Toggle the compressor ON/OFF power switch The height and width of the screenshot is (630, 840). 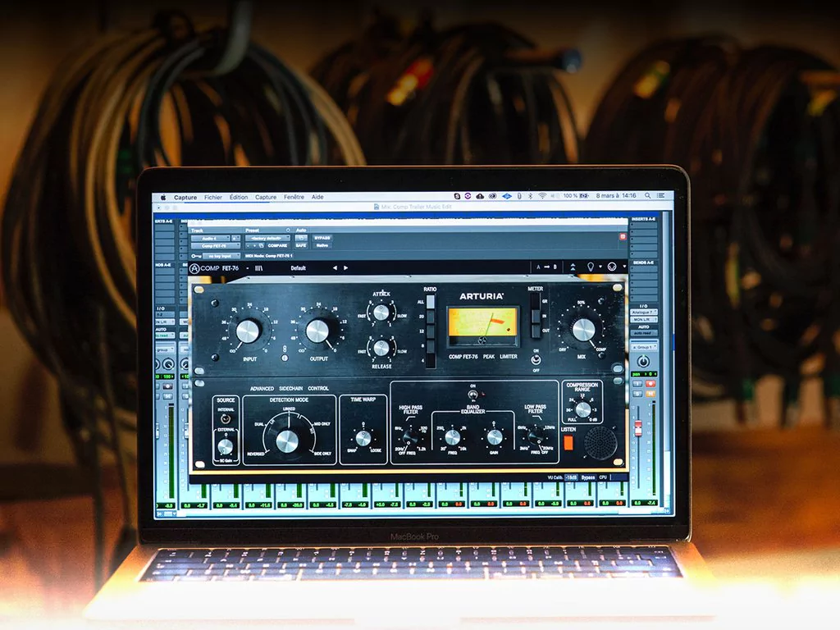536,359
